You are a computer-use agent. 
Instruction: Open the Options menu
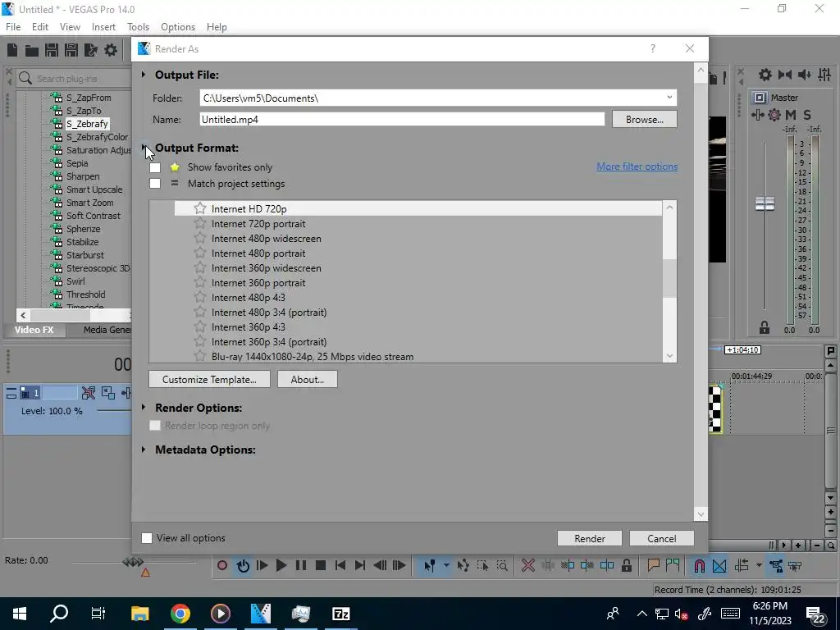(x=178, y=27)
